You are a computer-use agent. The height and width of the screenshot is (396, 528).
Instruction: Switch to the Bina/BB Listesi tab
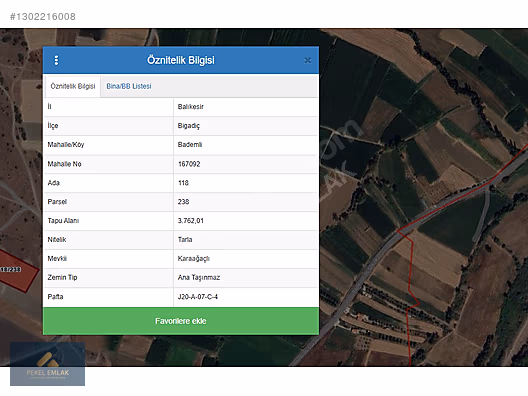[129, 86]
